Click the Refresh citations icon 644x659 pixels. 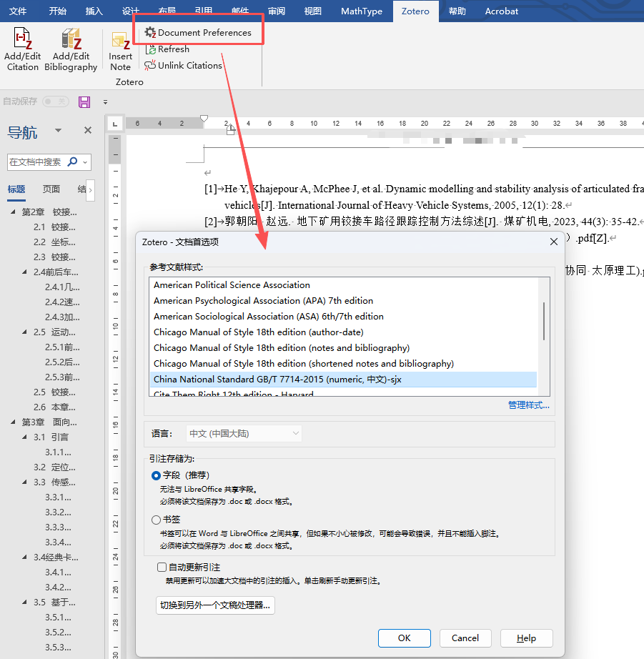(x=167, y=49)
